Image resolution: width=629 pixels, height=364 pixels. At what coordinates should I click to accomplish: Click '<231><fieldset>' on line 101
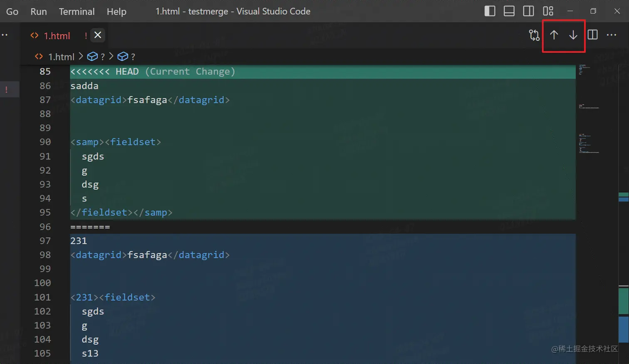coord(113,297)
